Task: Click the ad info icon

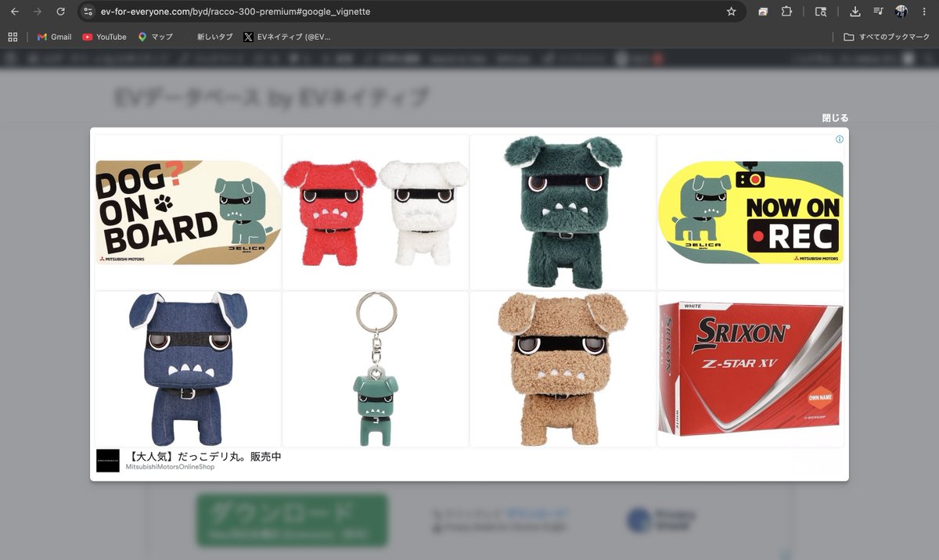Action: tap(840, 139)
